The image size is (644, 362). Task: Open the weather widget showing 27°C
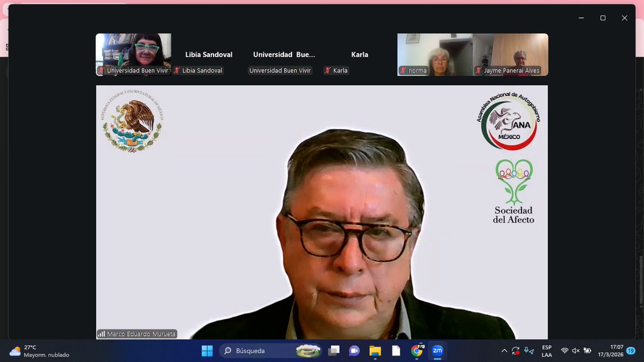40,351
